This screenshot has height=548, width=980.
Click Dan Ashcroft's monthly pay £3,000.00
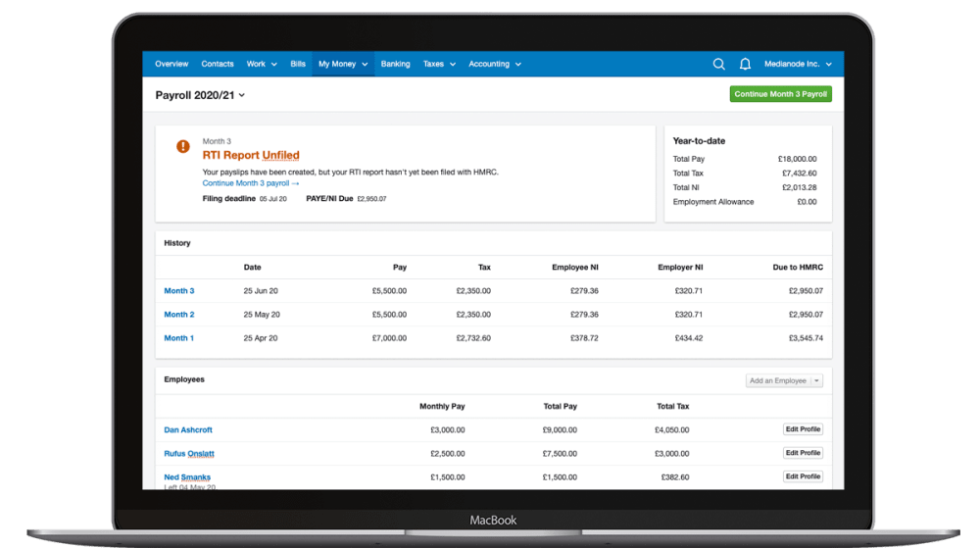click(448, 430)
